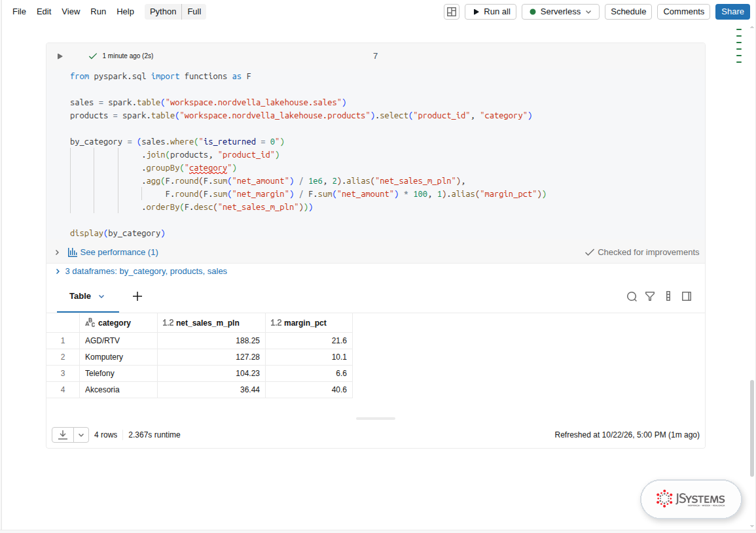The height and width of the screenshot is (533, 756).
Task: Sort by the margin_pct column header
Action: [308, 323]
